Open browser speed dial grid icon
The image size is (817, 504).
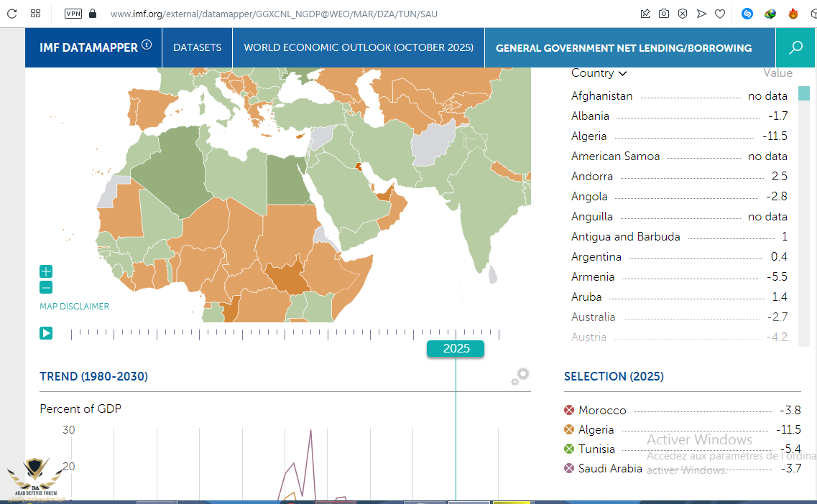[x=35, y=14]
